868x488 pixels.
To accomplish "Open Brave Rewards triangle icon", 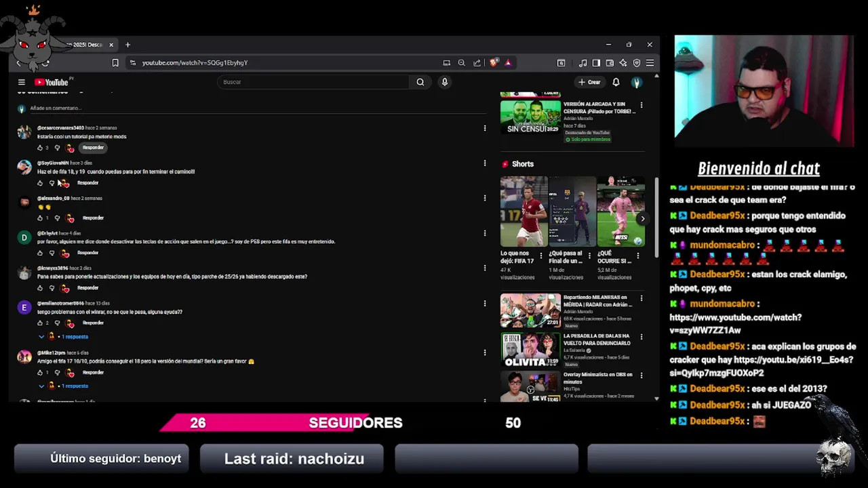I will [508, 62].
